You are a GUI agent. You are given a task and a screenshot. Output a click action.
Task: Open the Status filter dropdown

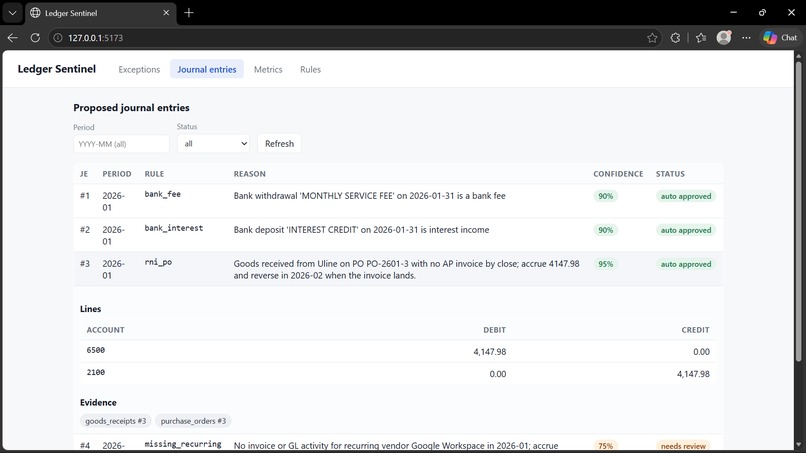coord(213,143)
